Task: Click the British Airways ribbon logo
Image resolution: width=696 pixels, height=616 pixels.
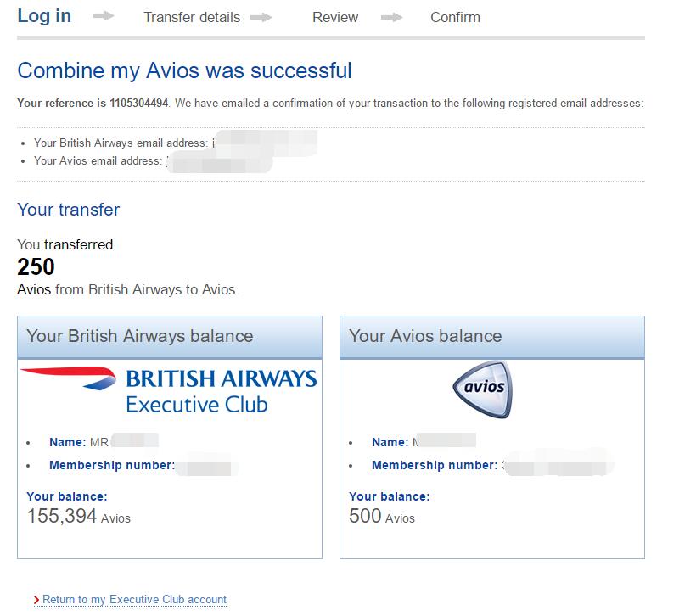Action: point(69,378)
